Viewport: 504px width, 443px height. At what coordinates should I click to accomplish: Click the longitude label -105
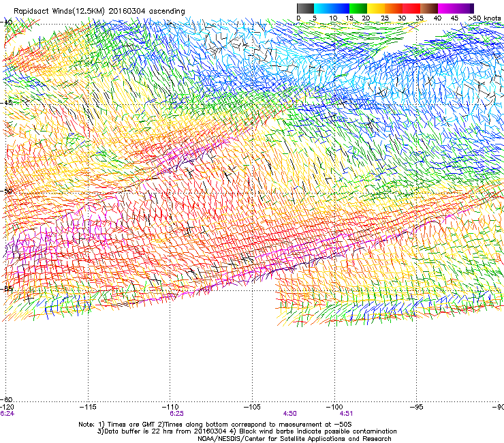point(252,407)
